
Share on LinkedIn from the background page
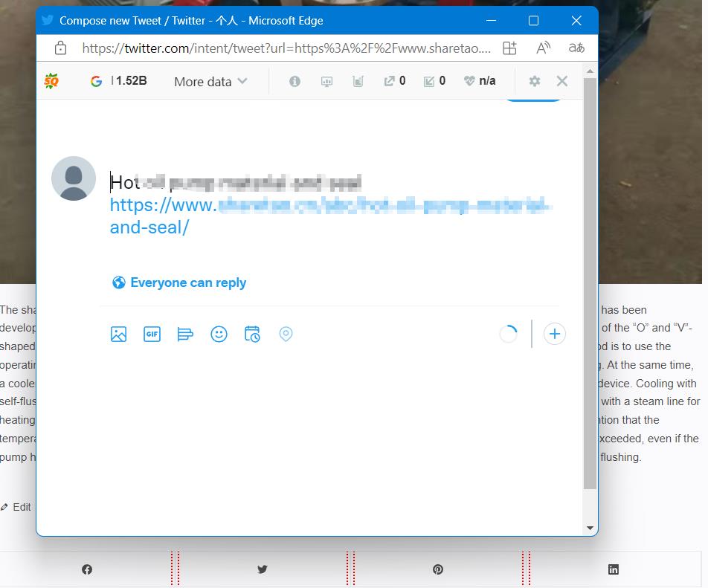tap(613, 569)
